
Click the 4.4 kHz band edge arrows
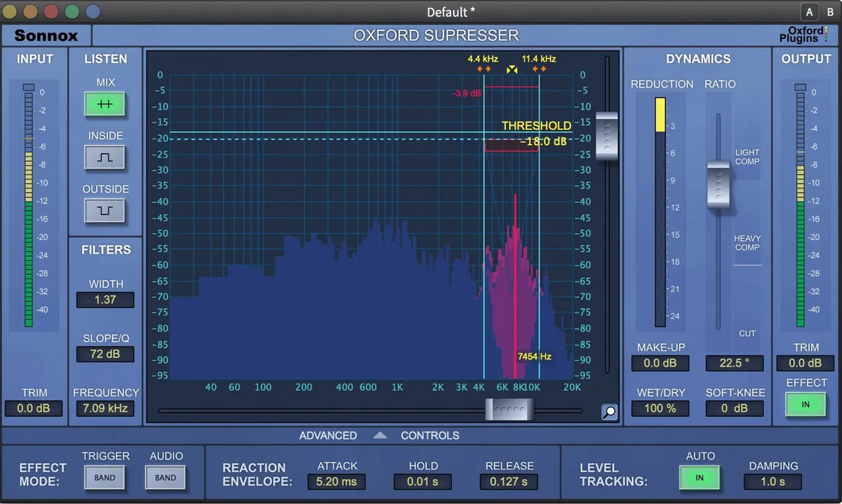(483, 70)
